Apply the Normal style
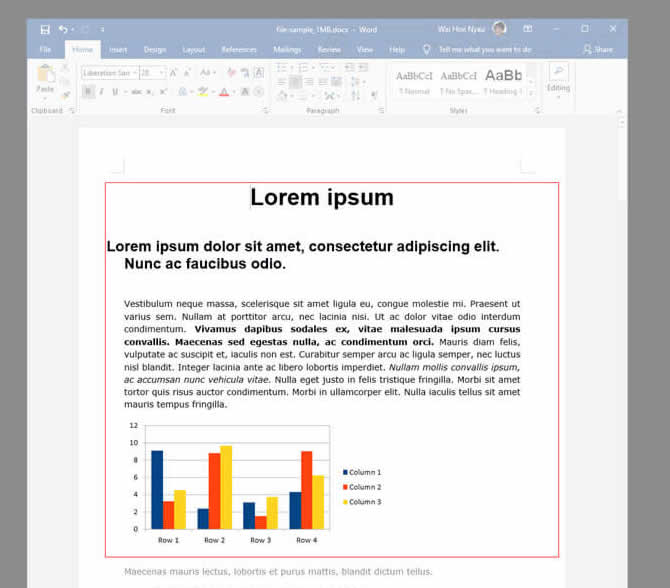670x588 pixels. click(x=414, y=82)
